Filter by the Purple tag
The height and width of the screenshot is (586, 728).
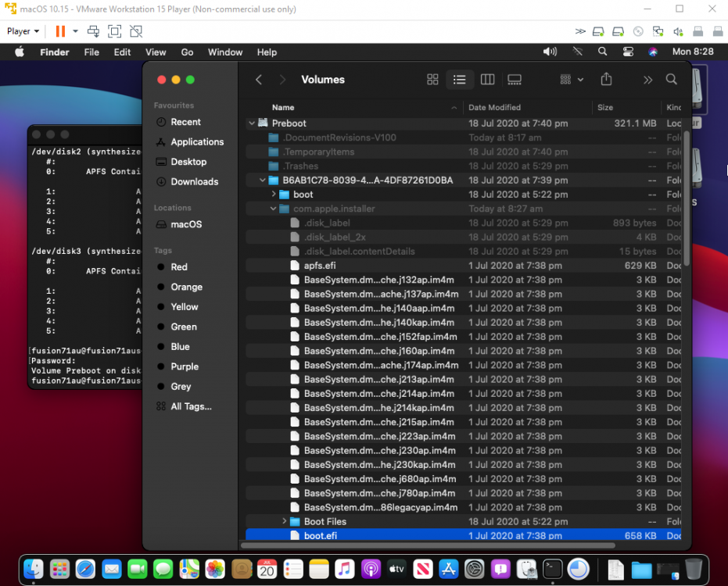185,367
